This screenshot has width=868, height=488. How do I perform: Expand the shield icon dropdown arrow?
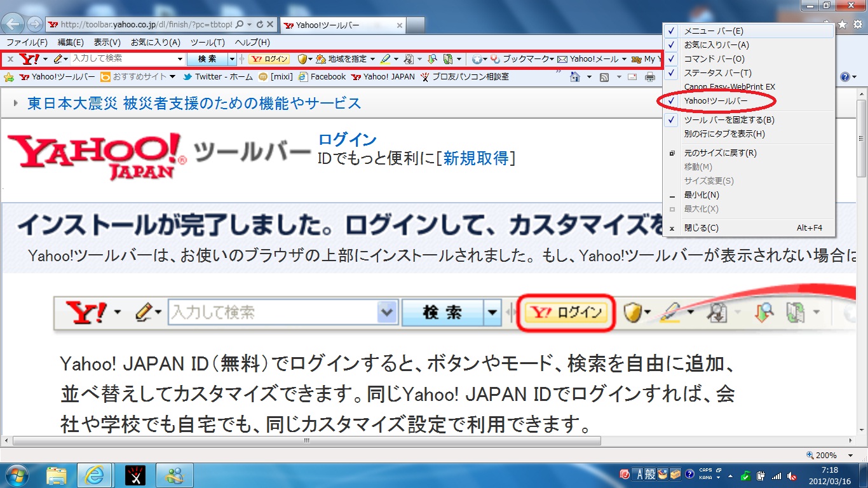pyautogui.click(x=311, y=59)
